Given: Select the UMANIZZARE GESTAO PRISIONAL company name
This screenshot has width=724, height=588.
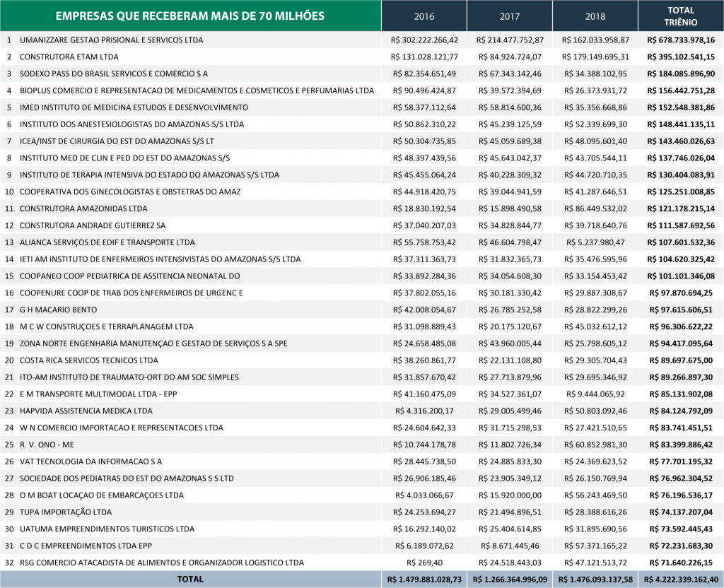Looking at the screenshot, I should [111, 40].
